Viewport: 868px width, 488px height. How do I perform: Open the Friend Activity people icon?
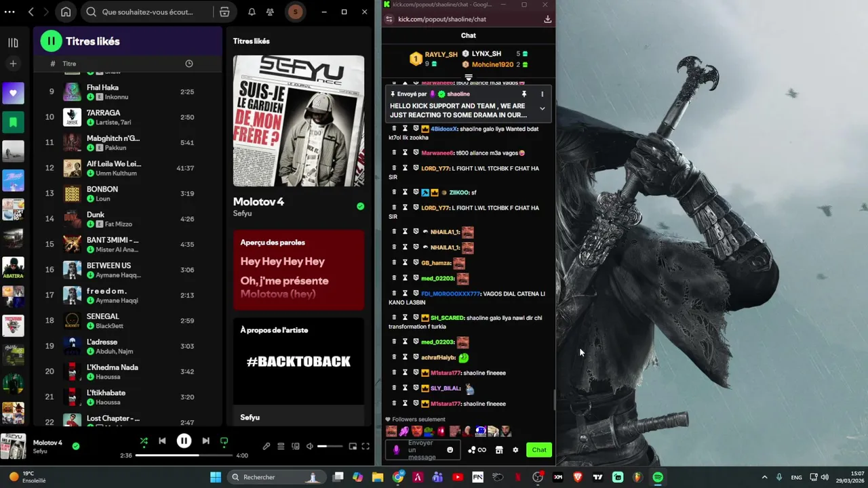tap(271, 12)
